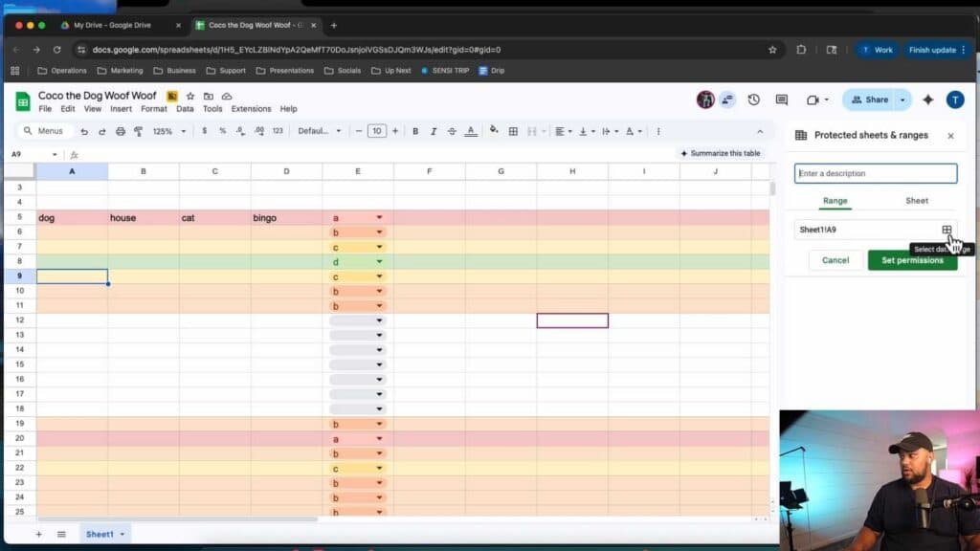Click the video call camera icon
980x551 pixels.
click(x=813, y=99)
